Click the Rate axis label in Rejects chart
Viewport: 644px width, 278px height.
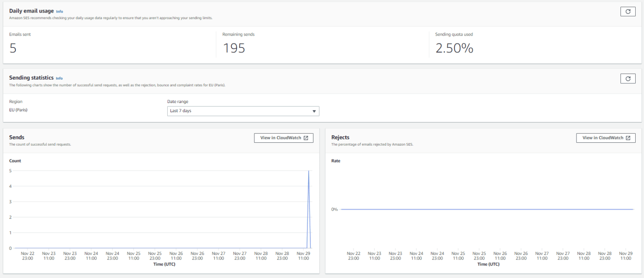tap(336, 161)
